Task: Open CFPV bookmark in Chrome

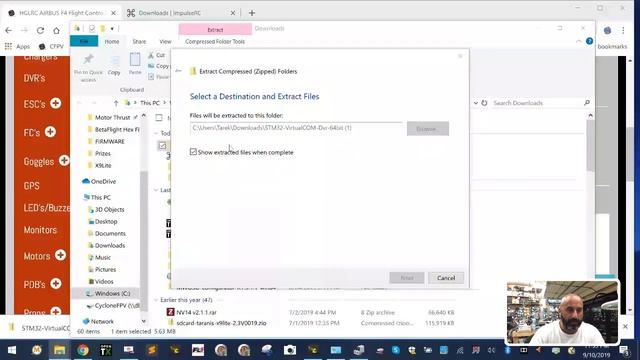Action: click(x=51, y=47)
